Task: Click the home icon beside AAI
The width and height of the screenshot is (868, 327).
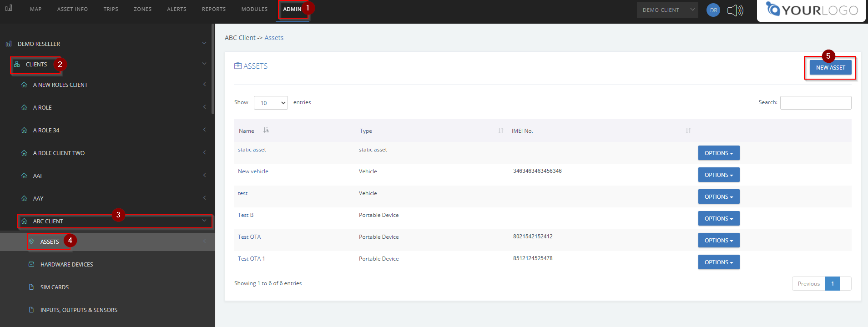Action: (x=24, y=176)
